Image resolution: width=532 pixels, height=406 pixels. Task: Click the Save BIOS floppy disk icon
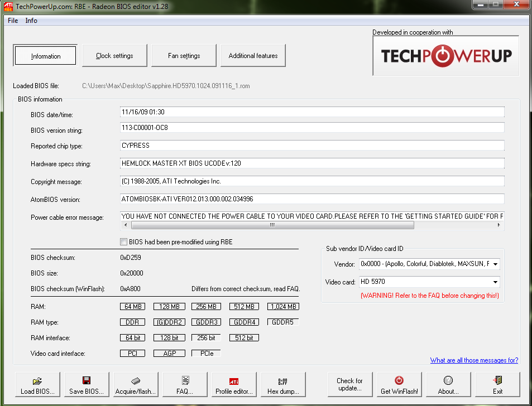coord(87,380)
